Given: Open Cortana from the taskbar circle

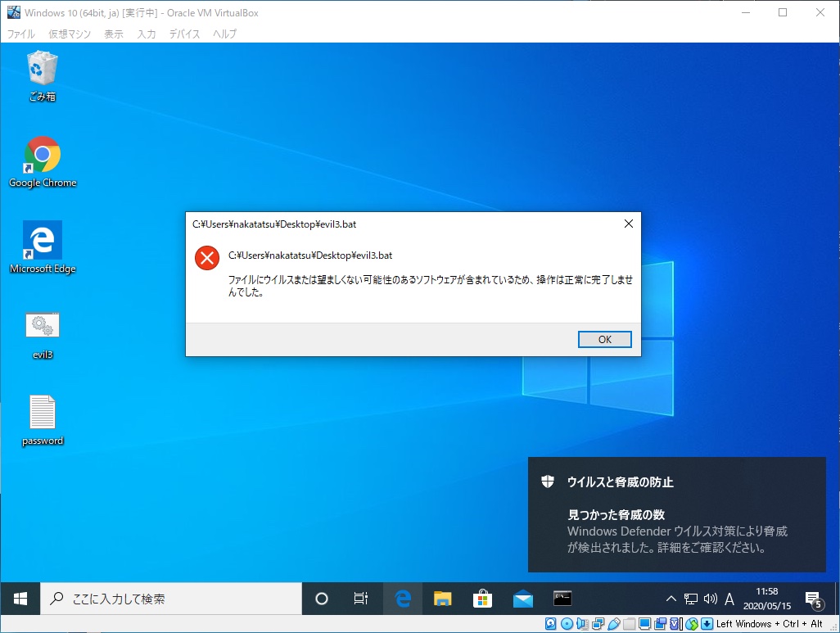Looking at the screenshot, I should [x=322, y=599].
